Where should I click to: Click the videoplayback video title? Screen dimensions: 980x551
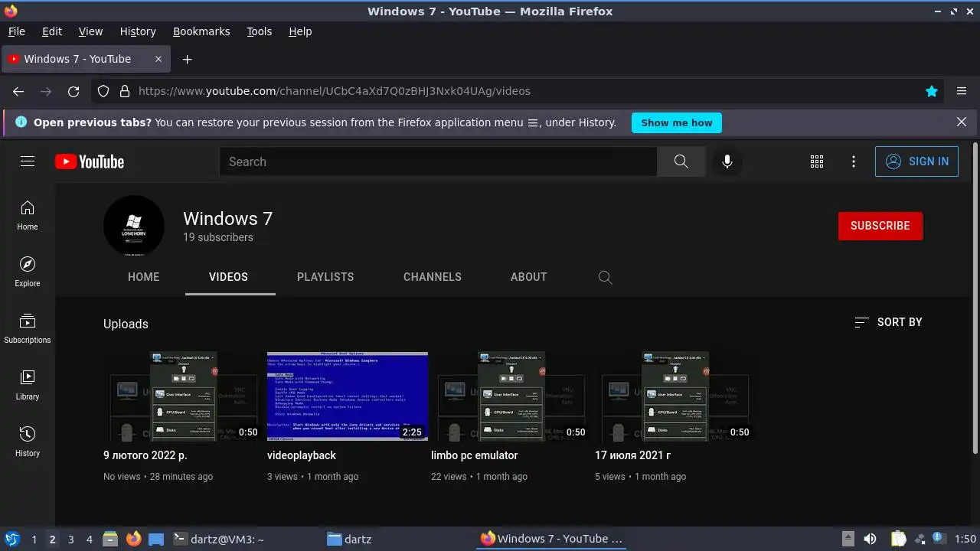click(302, 455)
